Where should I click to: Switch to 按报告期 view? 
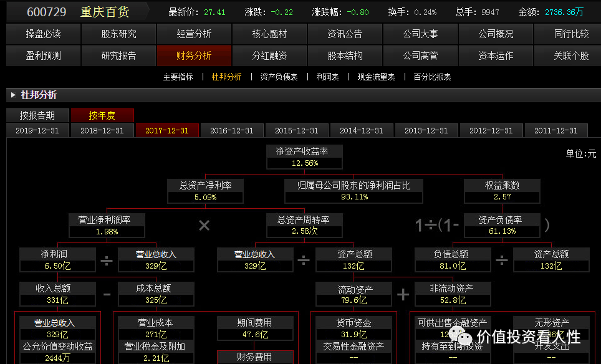coord(37,115)
